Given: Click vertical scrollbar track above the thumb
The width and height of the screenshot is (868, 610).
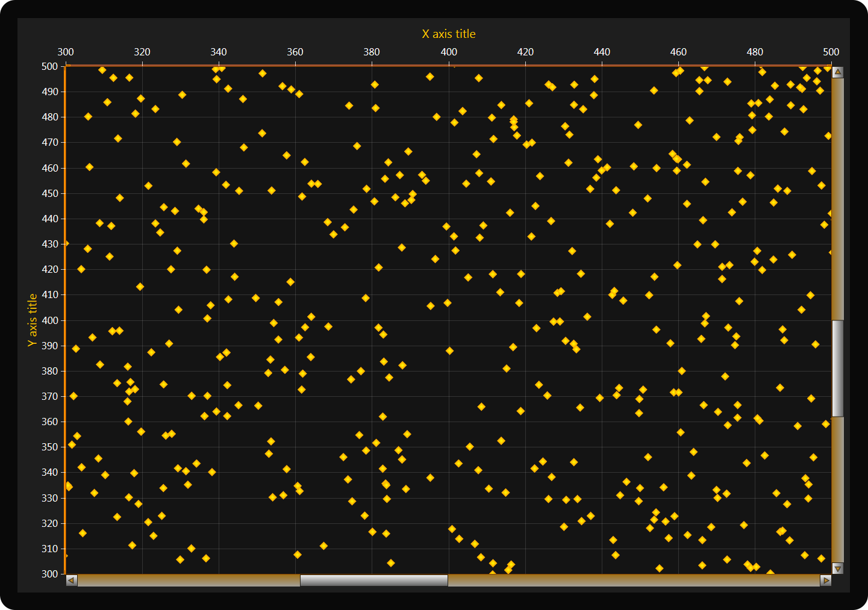Looking at the screenshot, I should click(837, 199).
